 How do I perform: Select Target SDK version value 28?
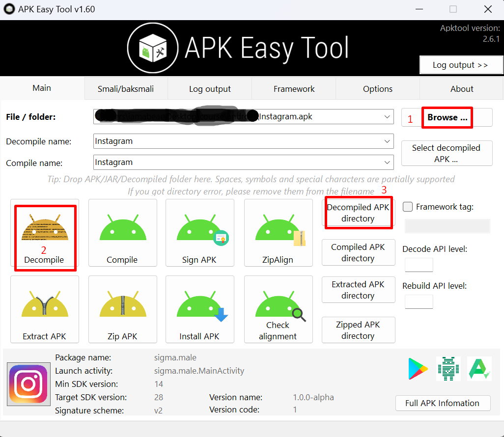[159, 398]
